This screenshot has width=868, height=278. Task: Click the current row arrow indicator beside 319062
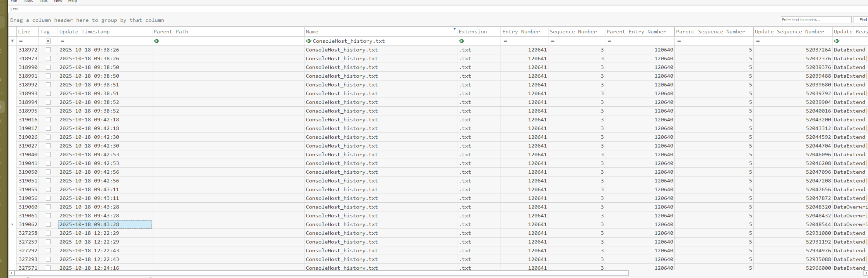[13, 224]
